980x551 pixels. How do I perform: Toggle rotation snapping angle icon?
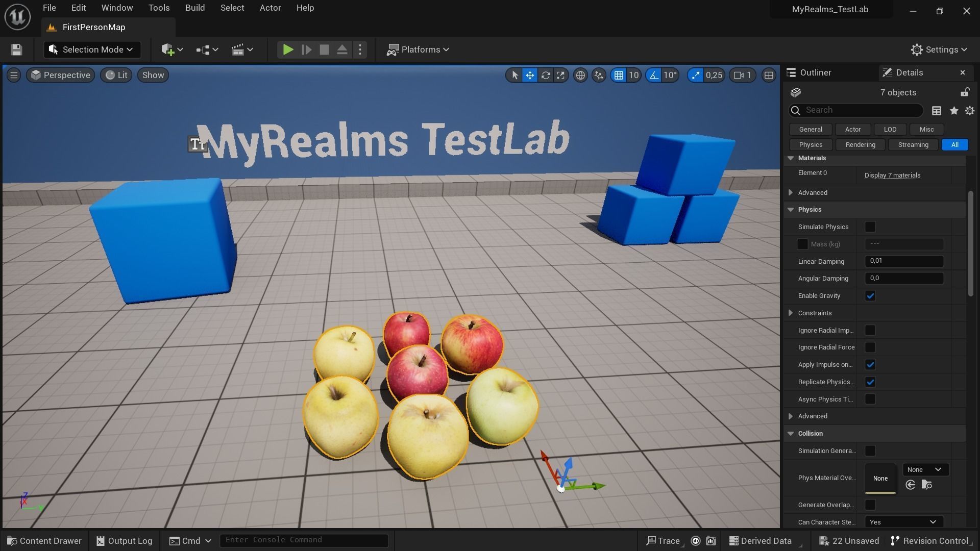tap(653, 76)
